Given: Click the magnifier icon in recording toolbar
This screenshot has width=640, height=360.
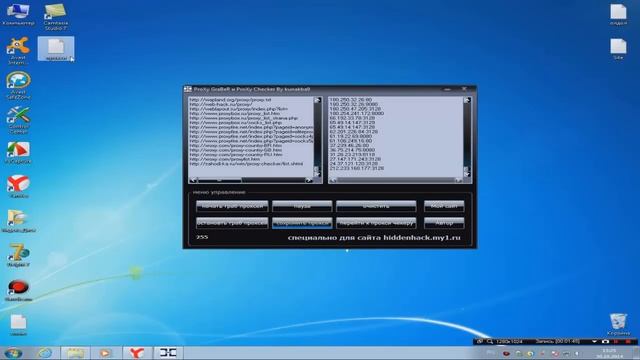Looking at the screenshot, I should point(489,341).
